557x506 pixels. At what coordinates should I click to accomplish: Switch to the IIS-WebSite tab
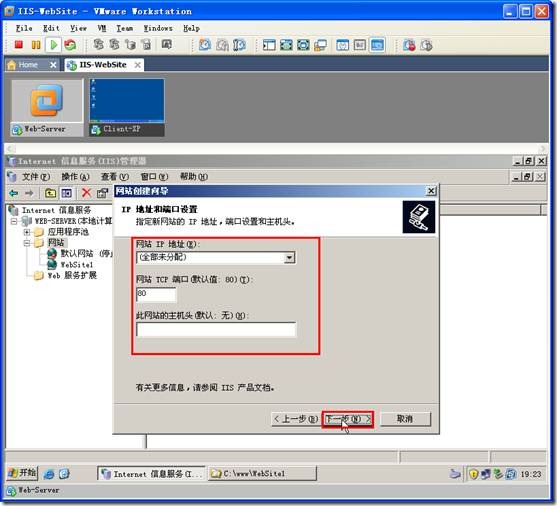pos(103,65)
